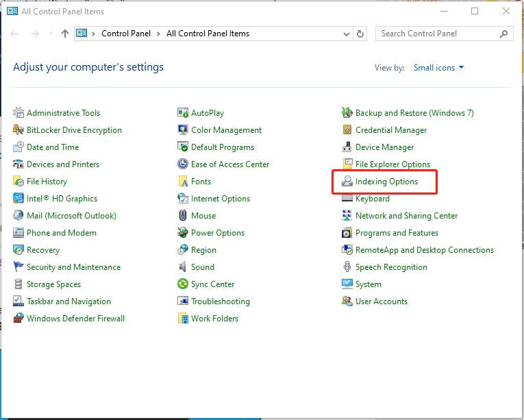524x420 pixels.
Task: Click the Speech Recognition microphone icon
Action: coord(347,267)
